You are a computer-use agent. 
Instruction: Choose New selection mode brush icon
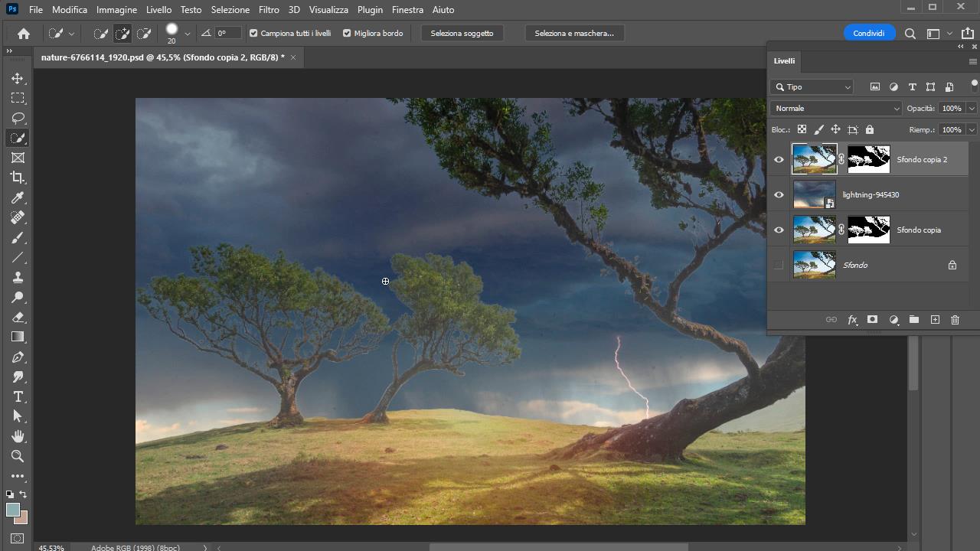[100, 34]
